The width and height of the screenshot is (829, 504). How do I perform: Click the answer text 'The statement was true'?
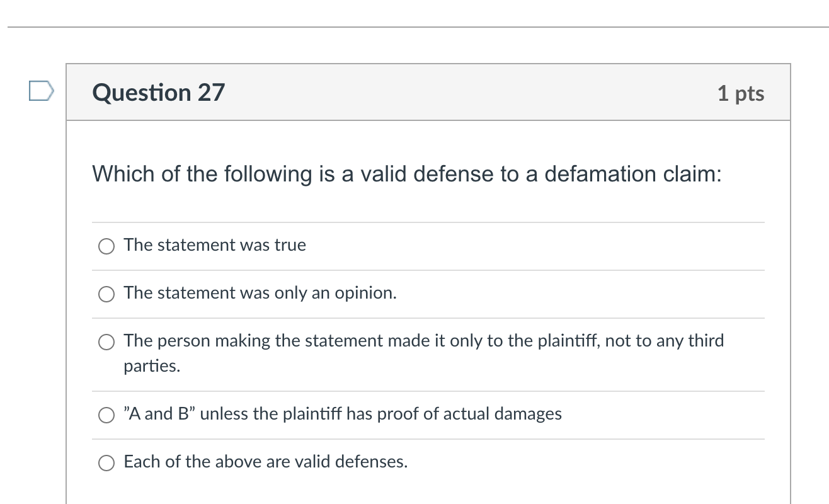coord(215,245)
